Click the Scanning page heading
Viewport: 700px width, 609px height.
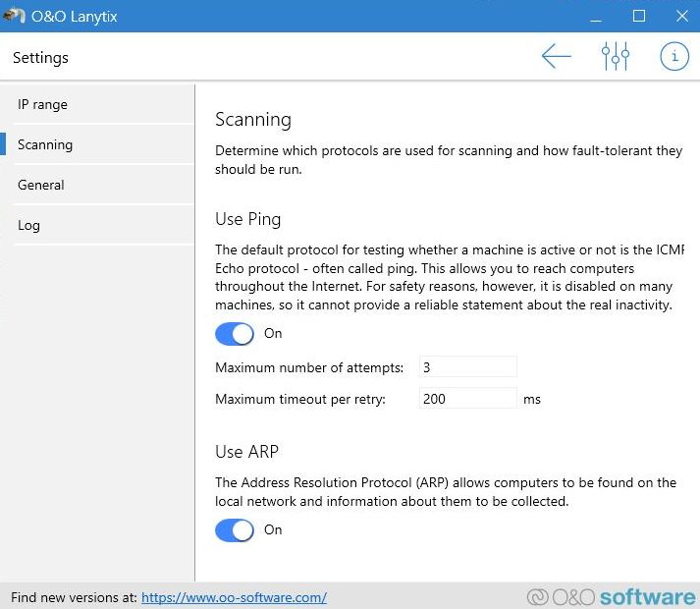(x=253, y=120)
